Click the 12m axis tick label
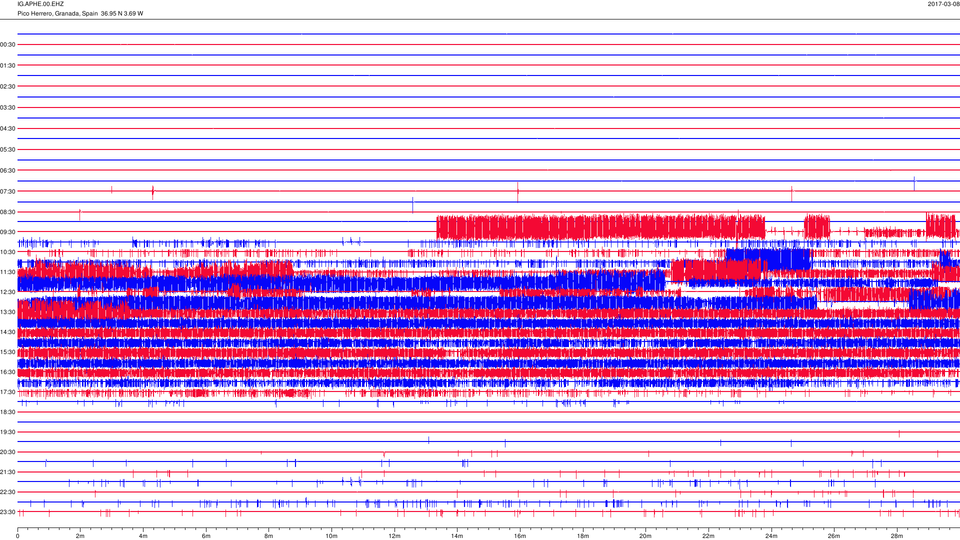 coord(394,536)
